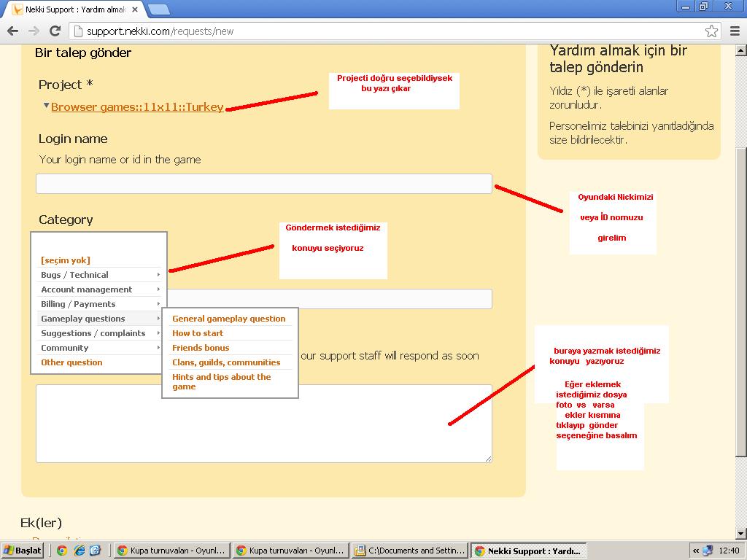Click the address bar URL field

pos(387,31)
